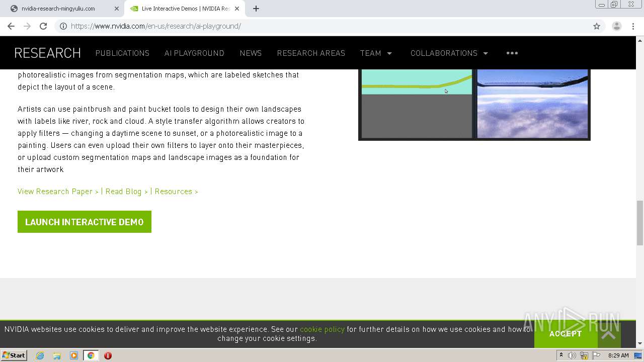644x362 pixels.
Task: Open the Chrome profile avatar
Action: click(x=617, y=26)
